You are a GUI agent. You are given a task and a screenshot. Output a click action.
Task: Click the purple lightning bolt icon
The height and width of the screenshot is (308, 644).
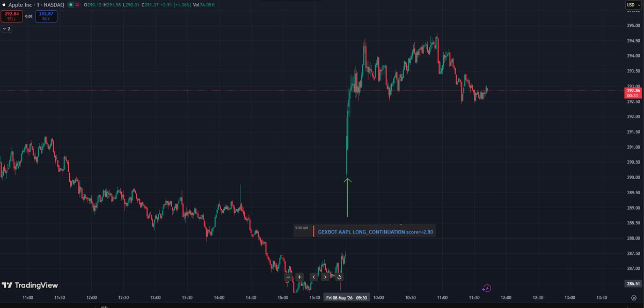[486, 288]
